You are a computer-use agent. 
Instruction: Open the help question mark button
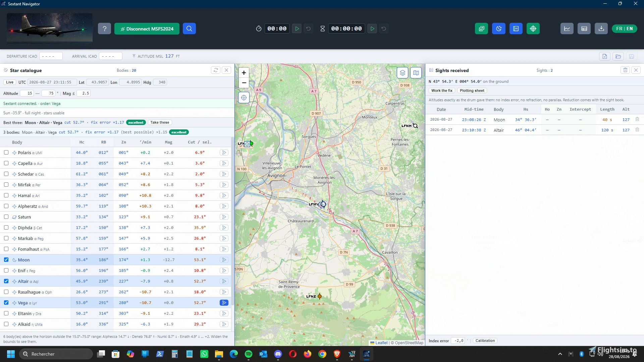[104, 28]
